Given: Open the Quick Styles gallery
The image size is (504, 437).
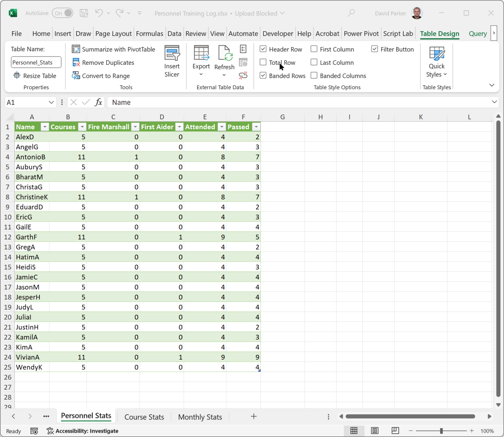Looking at the screenshot, I should pyautogui.click(x=436, y=62).
